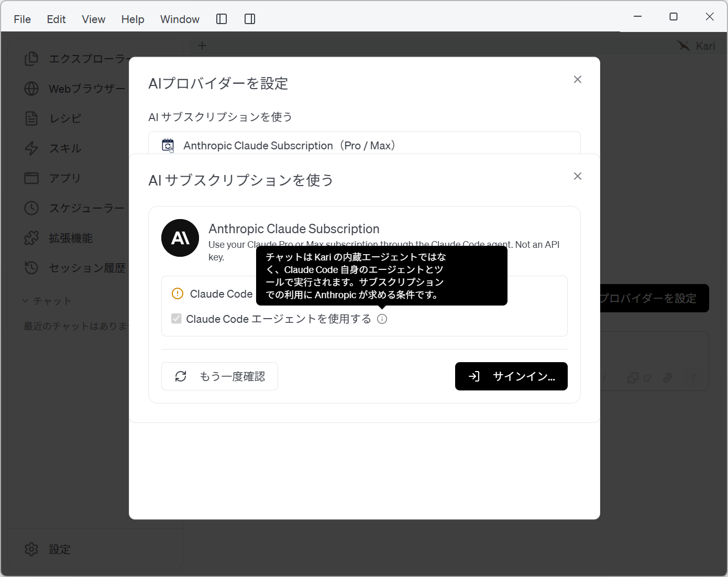Click the "Anthropic Claude Subscription" card heading
The image size is (728, 577).
click(x=294, y=228)
